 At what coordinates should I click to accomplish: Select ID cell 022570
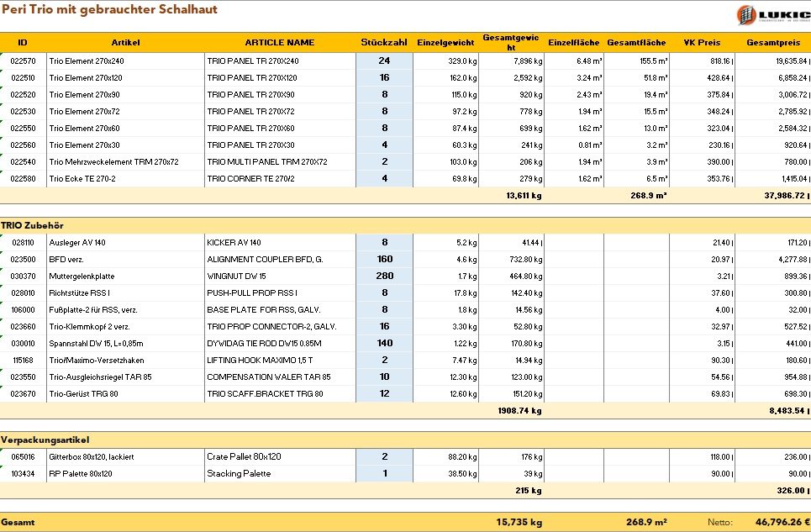tap(24, 61)
